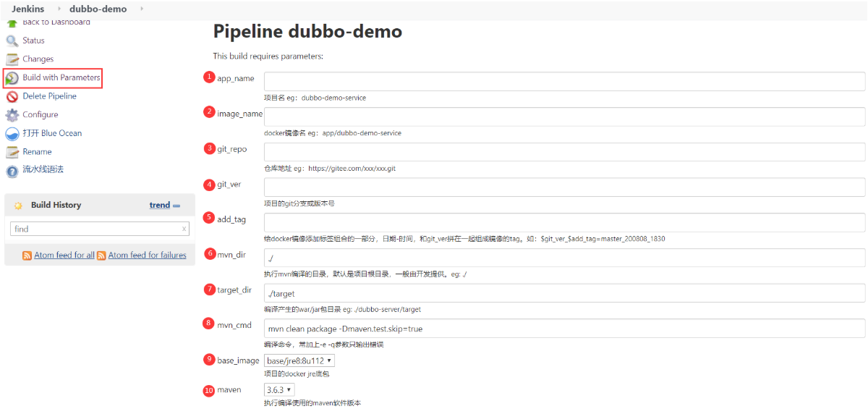The height and width of the screenshot is (414, 868).
Task: Click the Blue Ocean circle icon
Action: pyautogui.click(x=12, y=133)
